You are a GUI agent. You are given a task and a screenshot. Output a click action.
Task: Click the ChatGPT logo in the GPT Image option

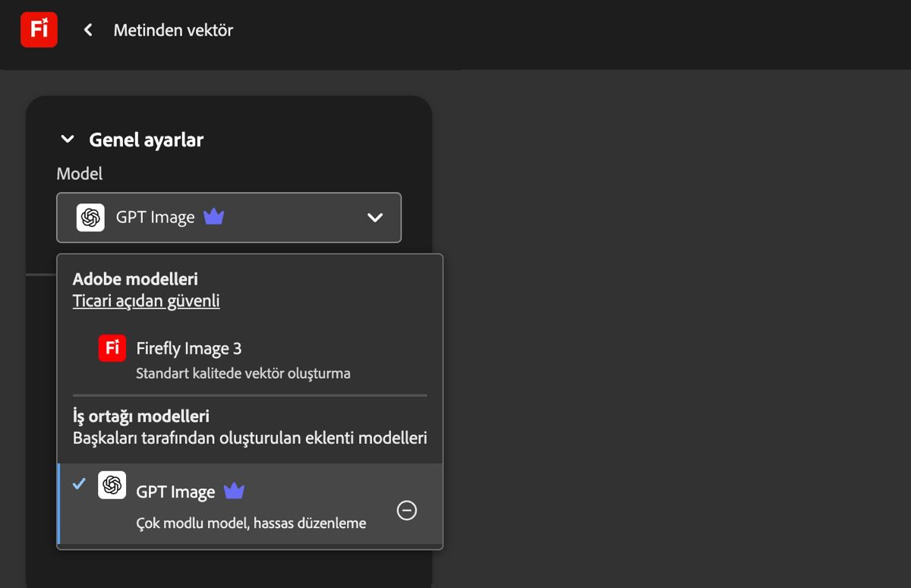coord(112,485)
